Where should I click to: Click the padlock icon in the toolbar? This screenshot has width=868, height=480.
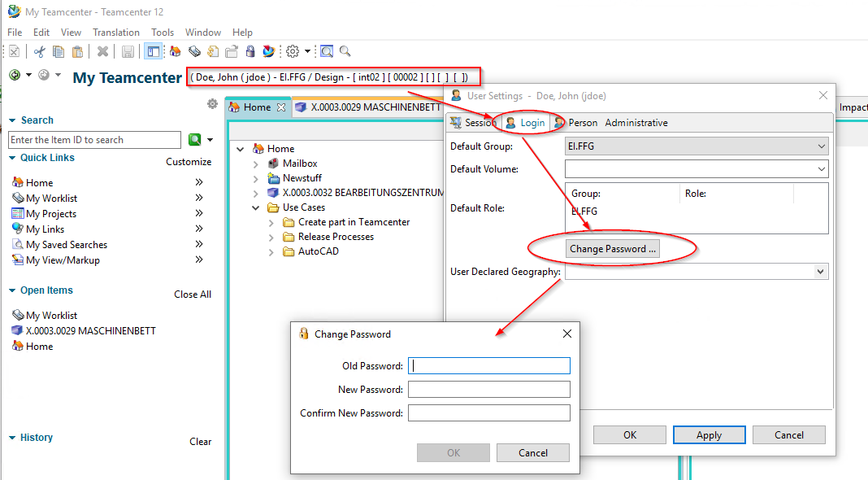[x=250, y=51]
